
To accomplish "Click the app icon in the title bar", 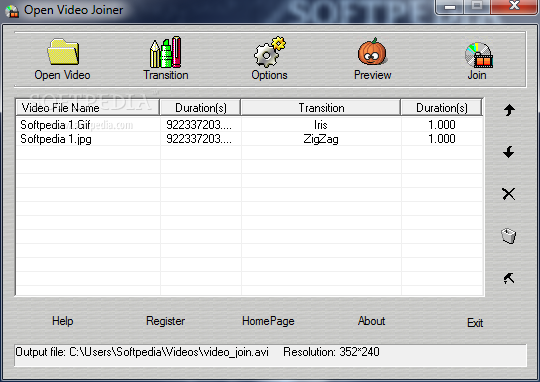I will click(12, 11).
